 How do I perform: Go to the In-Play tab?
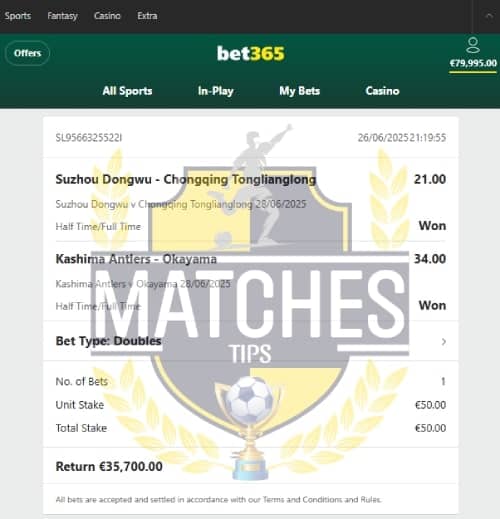pos(216,91)
